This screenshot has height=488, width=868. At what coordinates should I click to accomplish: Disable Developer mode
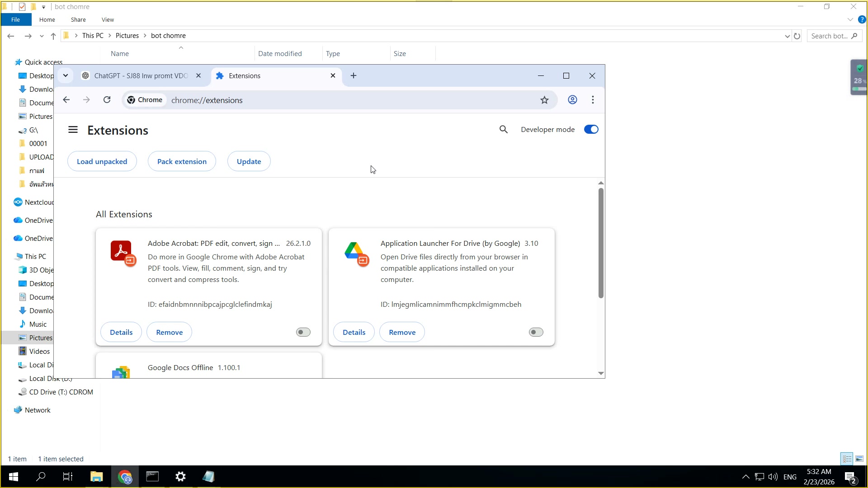[x=591, y=129]
